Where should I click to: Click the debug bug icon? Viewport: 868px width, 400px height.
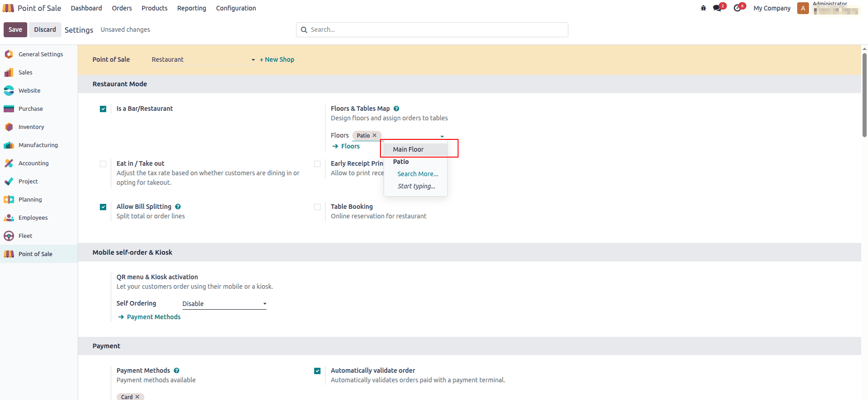703,8
